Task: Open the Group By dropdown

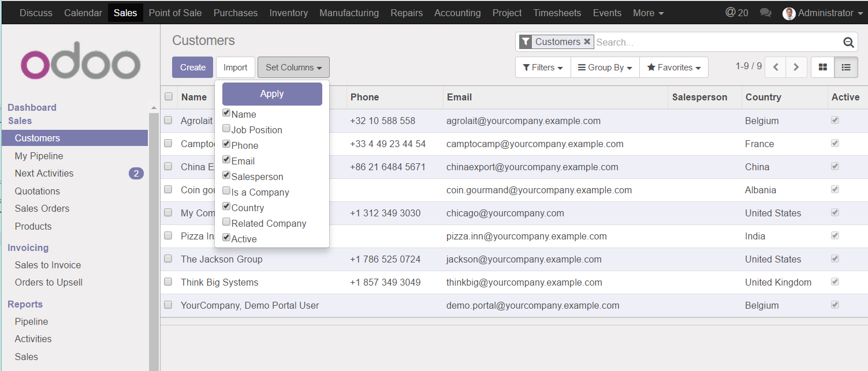Action: point(605,68)
